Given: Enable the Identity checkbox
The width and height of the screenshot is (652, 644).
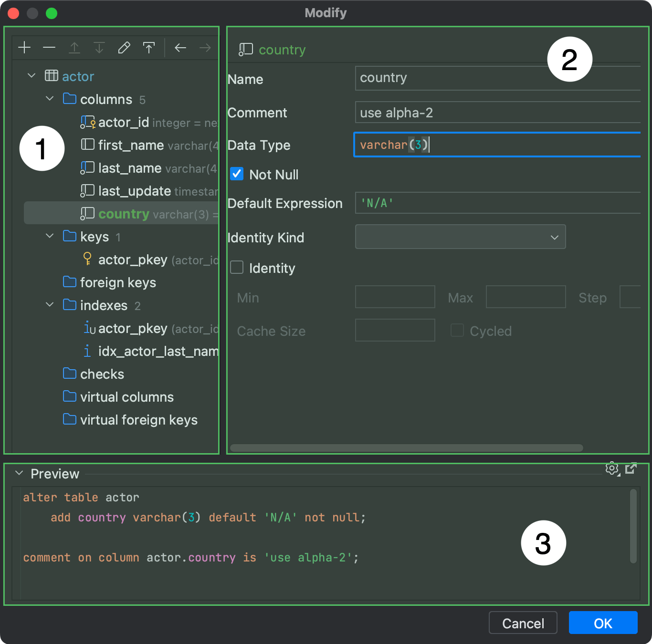Looking at the screenshot, I should 236,268.
